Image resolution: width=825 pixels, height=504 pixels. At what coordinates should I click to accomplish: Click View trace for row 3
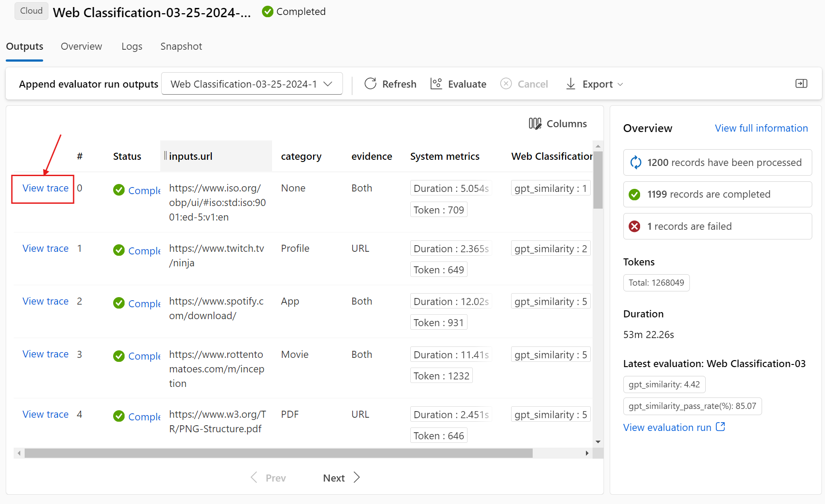click(45, 354)
